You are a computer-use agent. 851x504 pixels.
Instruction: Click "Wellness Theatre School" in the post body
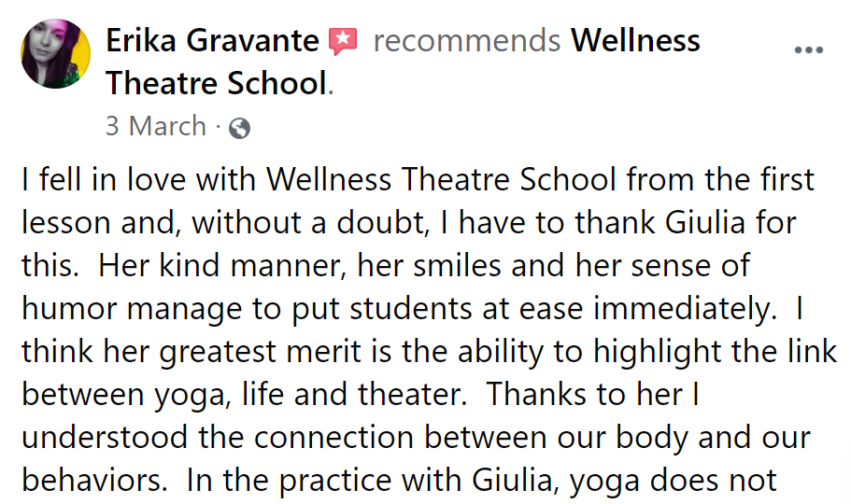point(441,179)
